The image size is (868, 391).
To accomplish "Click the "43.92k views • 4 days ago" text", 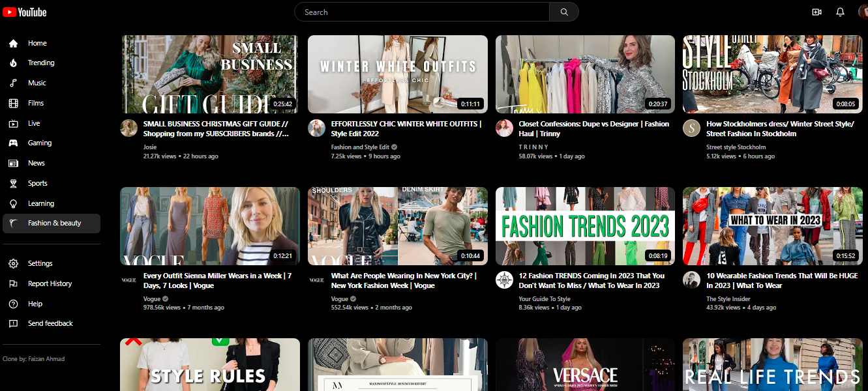I will point(741,308).
